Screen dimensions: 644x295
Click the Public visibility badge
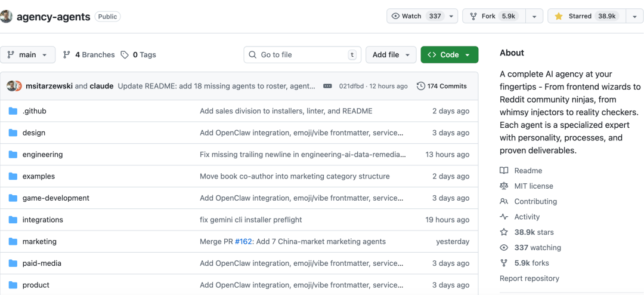point(107,17)
